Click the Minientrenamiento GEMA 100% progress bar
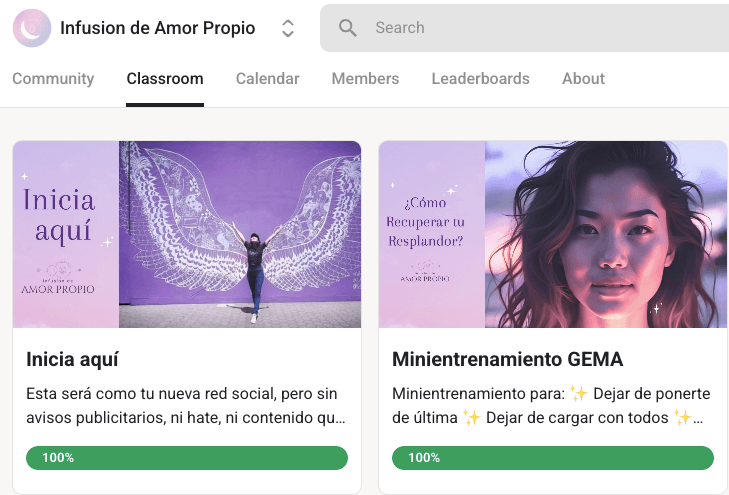 click(x=553, y=458)
